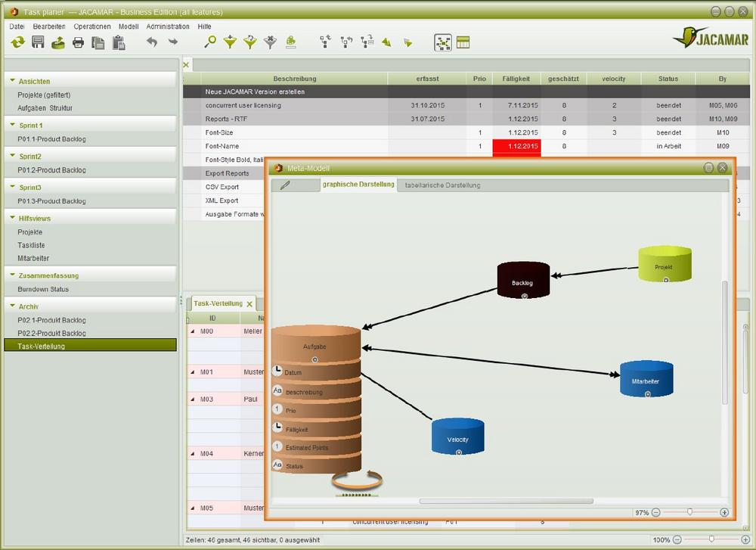The width and height of the screenshot is (756, 550).
Task: Toggle the Projekt node's small circle
Action: [x=666, y=280]
